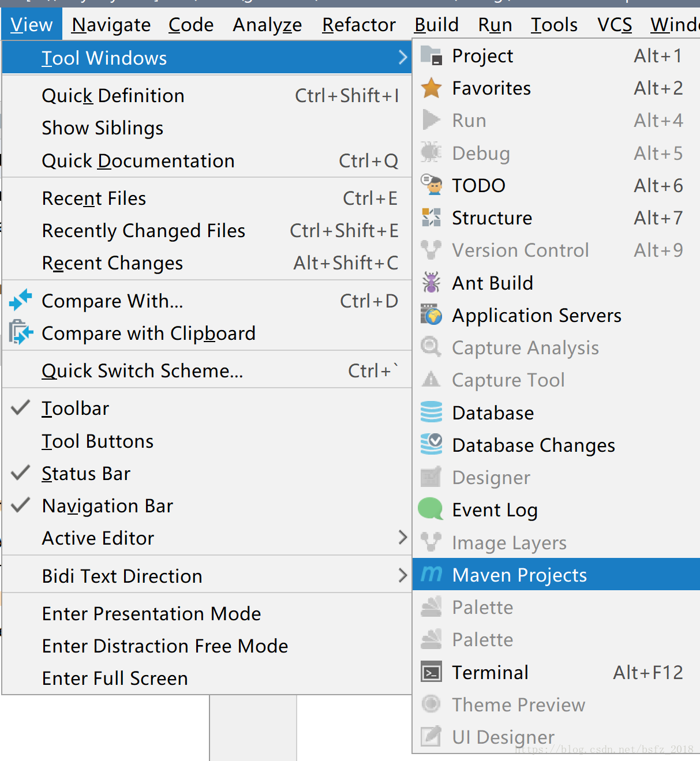Image resolution: width=700 pixels, height=761 pixels.
Task: Click the Compare With arrows icon
Action: click(21, 301)
